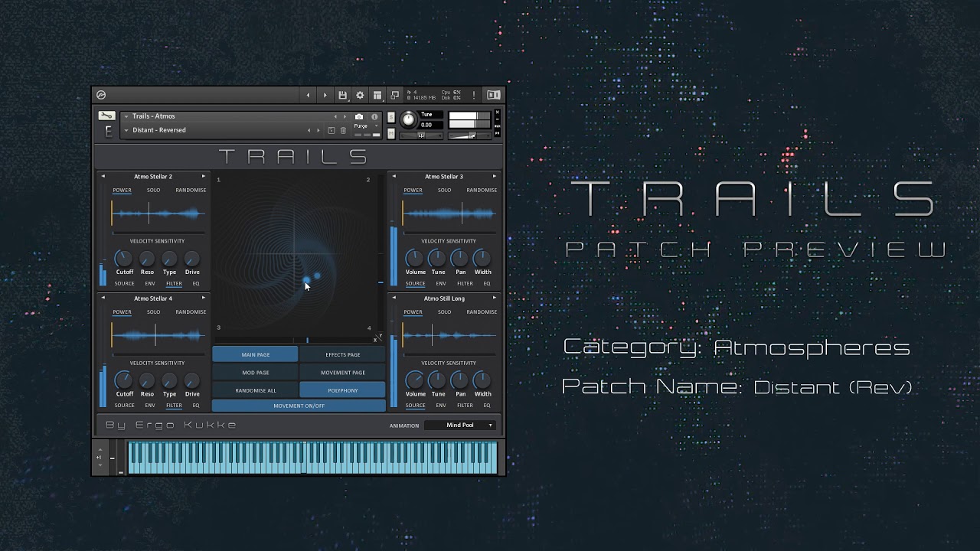Image resolution: width=980 pixels, height=551 pixels.
Task: Click RANDOMISE in Atmo Still Long
Action: pyautogui.click(x=482, y=311)
